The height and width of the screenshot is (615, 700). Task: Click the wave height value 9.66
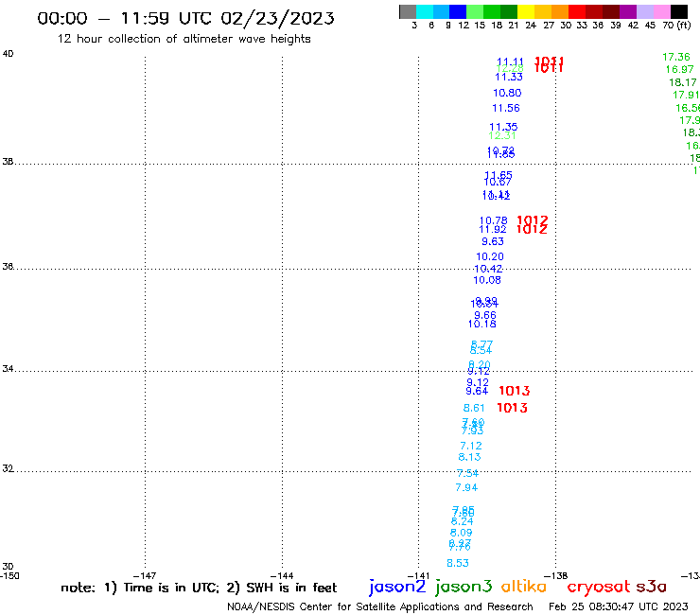point(485,315)
